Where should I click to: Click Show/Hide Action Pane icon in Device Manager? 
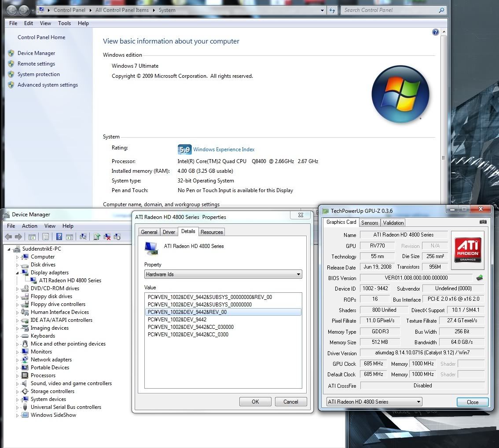70,237
